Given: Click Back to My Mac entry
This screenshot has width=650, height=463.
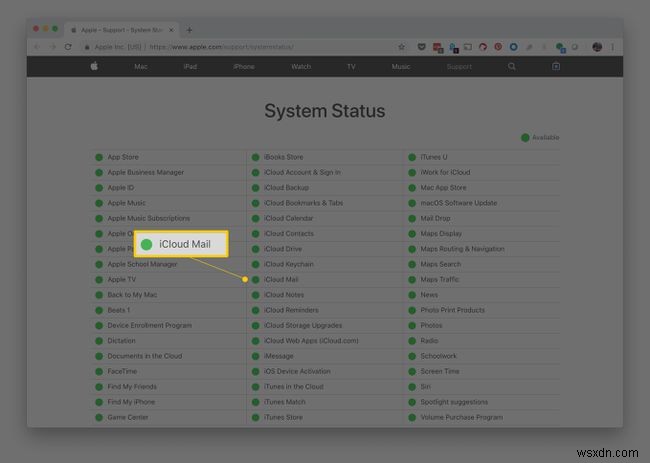Looking at the screenshot, I should click(x=132, y=295).
